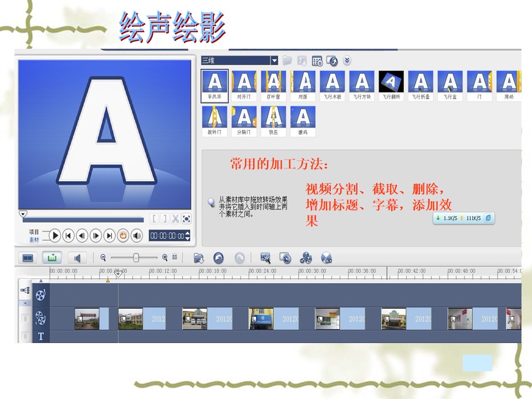Image resolution: width=532 pixels, height=399 pixels.
Task: Switch to audio view
Action: tap(78, 258)
